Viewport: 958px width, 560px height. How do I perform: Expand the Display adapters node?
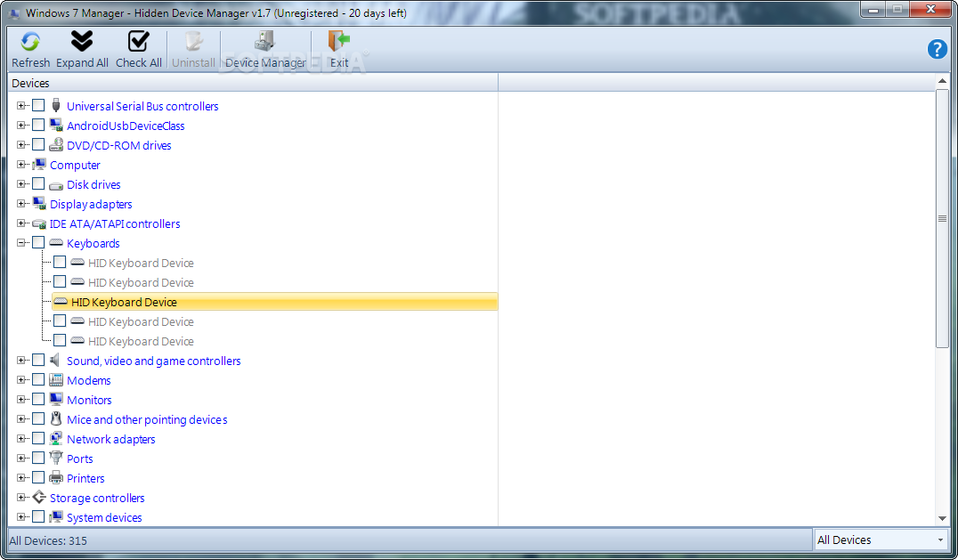point(20,203)
